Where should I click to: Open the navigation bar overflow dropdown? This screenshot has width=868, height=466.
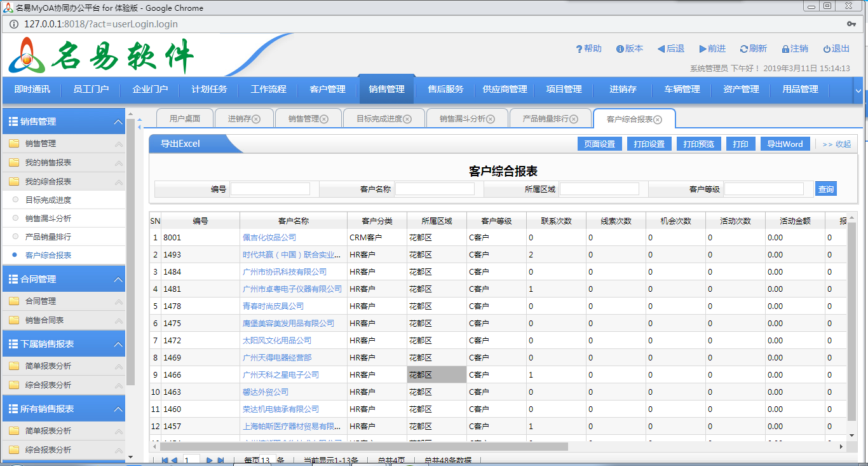(x=858, y=91)
